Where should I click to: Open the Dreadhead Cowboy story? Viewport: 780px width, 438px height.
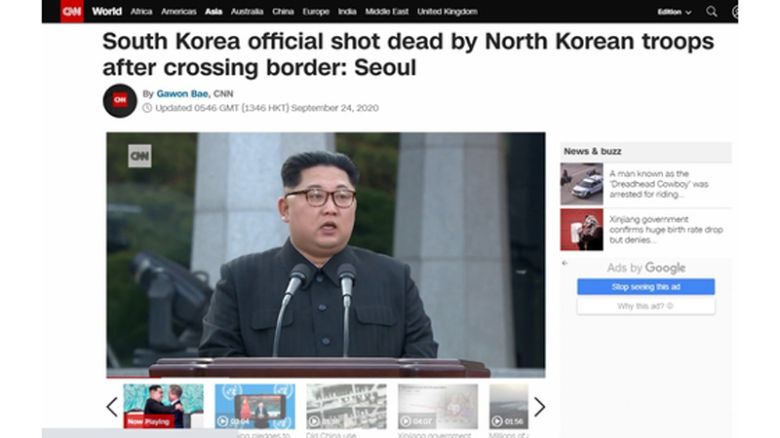tap(646, 184)
